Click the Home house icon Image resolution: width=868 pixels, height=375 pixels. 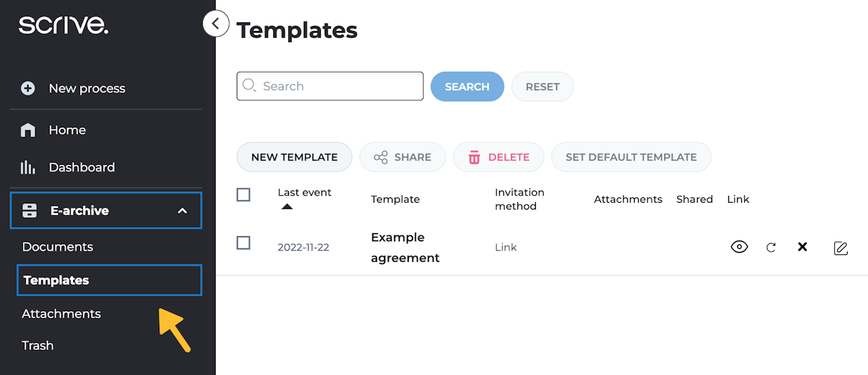(28, 130)
